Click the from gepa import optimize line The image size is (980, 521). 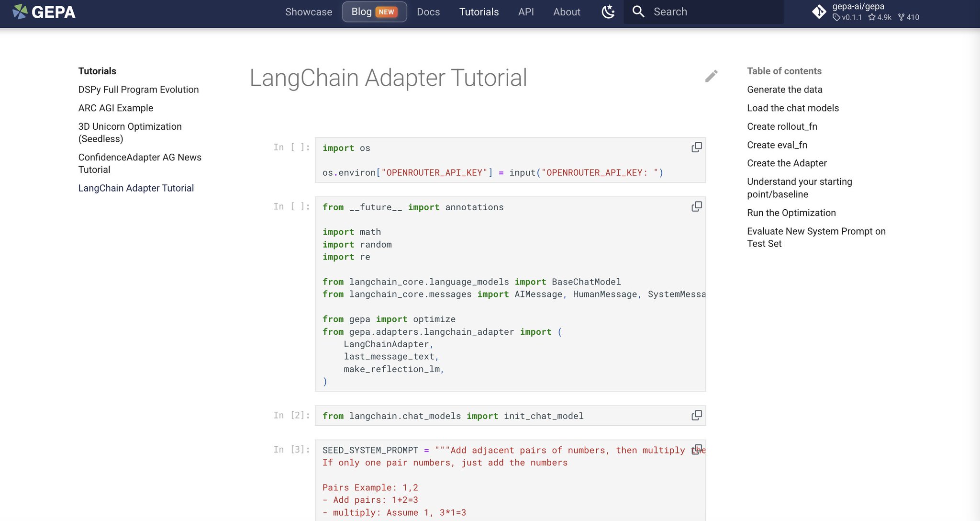coord(389,319)
